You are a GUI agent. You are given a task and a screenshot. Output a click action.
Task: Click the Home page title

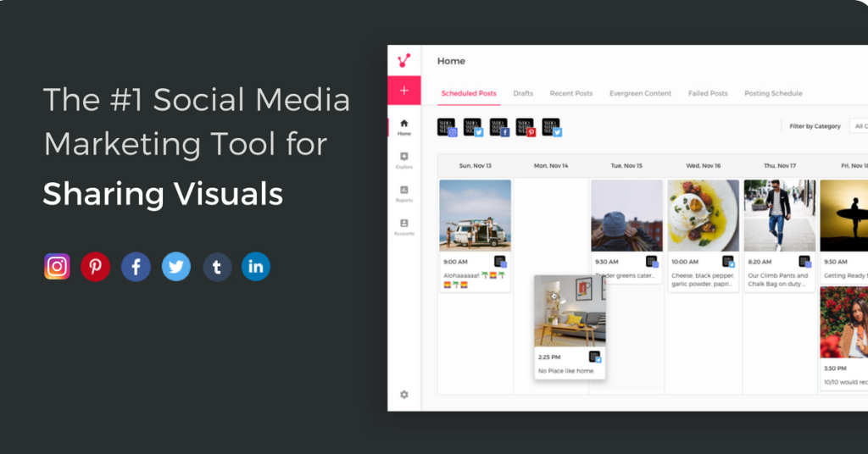(451, 61)
